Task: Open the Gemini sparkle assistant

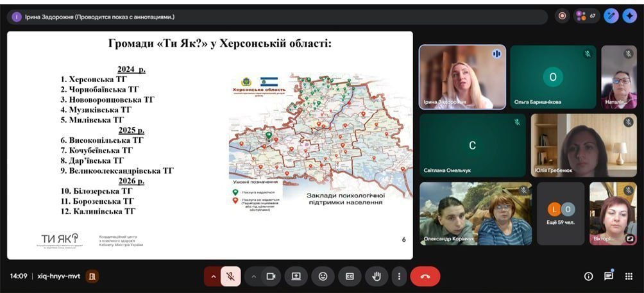Action: (x=629, y=16)
